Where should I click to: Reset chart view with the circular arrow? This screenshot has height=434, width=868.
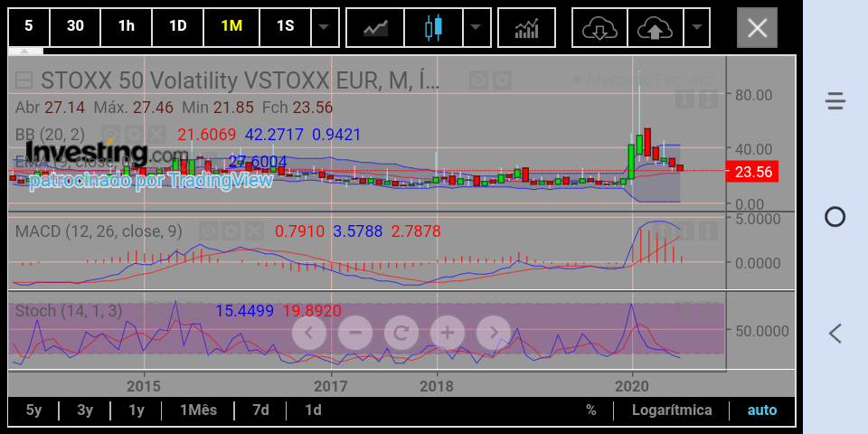[401, 333]
